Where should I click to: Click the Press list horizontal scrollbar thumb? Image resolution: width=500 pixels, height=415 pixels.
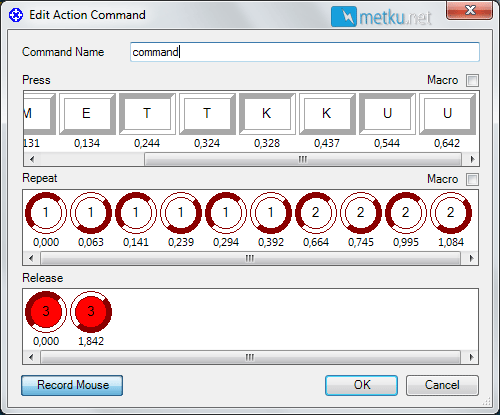click(x=303, y=159)
